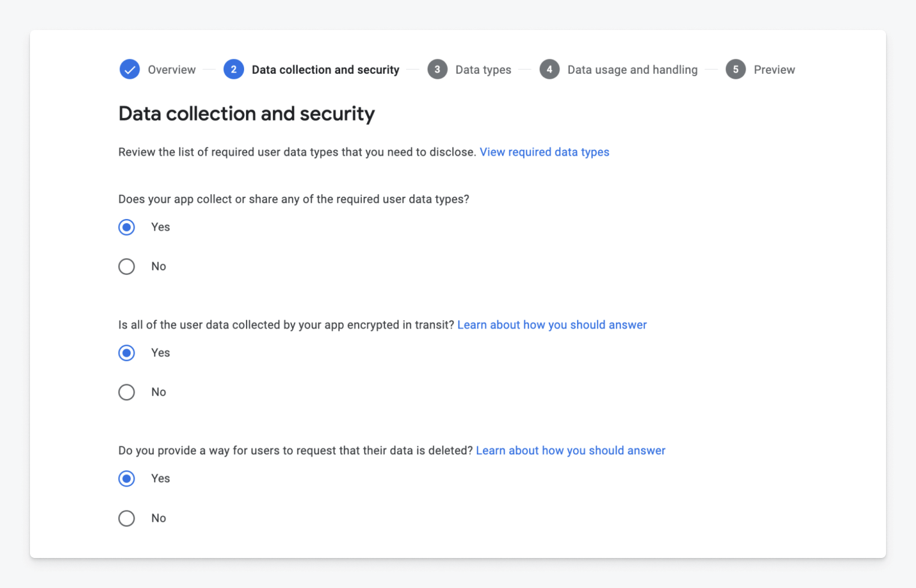
Task: Click the step 4 circle icon
Action: tap(549, 69)
